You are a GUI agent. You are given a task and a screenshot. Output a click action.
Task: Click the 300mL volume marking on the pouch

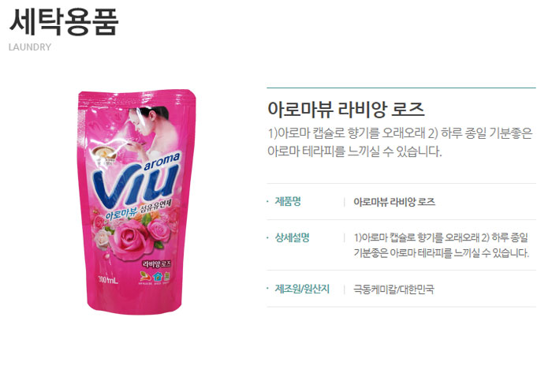coord(108,280)
